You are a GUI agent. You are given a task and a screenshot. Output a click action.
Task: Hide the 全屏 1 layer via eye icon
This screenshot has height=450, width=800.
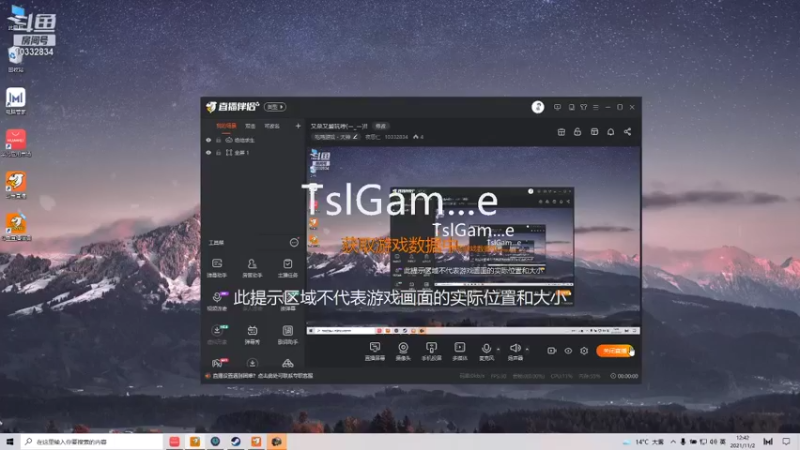(x=208, y=153)
